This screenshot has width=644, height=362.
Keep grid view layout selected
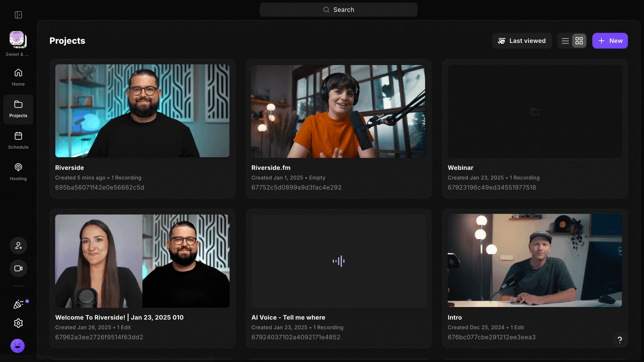click(x=579, y=41)
